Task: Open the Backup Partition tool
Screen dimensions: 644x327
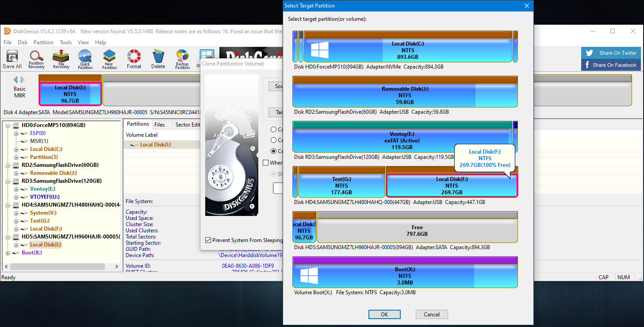Action: [x=182, y=56]
